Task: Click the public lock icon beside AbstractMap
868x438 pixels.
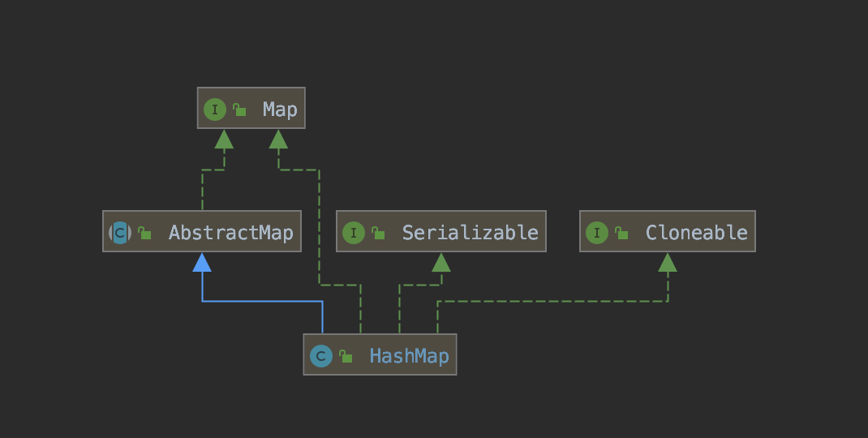Action: coord(144,233)
